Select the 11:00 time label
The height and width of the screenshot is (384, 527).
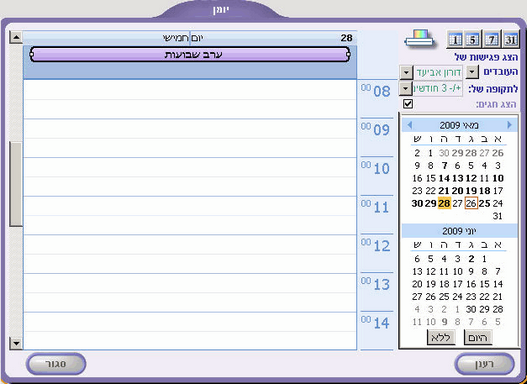376,207
